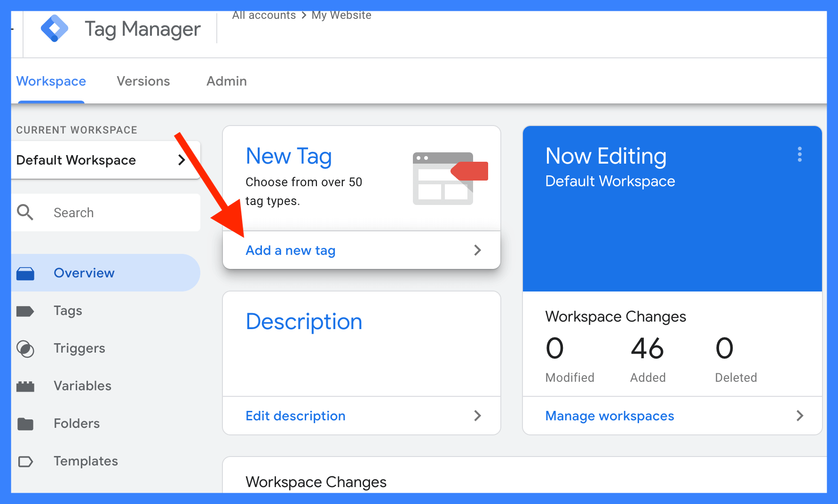Open All accounts breadcrumb link
The width and height of the screenshot is (838, 504).
click(x=264, y=15)
